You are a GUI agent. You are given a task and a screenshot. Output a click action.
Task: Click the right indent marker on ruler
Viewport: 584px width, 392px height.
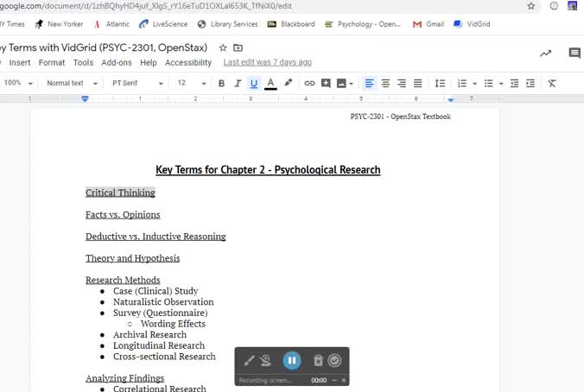coord(451,100)
